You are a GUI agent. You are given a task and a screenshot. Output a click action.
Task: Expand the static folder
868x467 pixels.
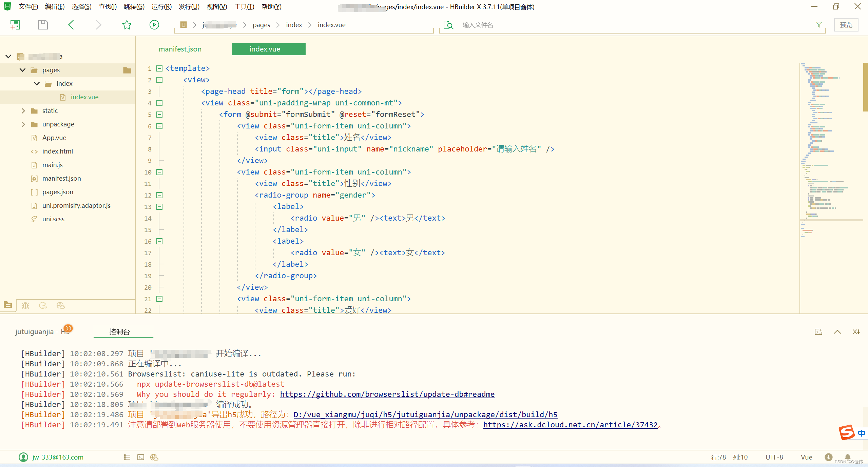[x=23, y=110]
